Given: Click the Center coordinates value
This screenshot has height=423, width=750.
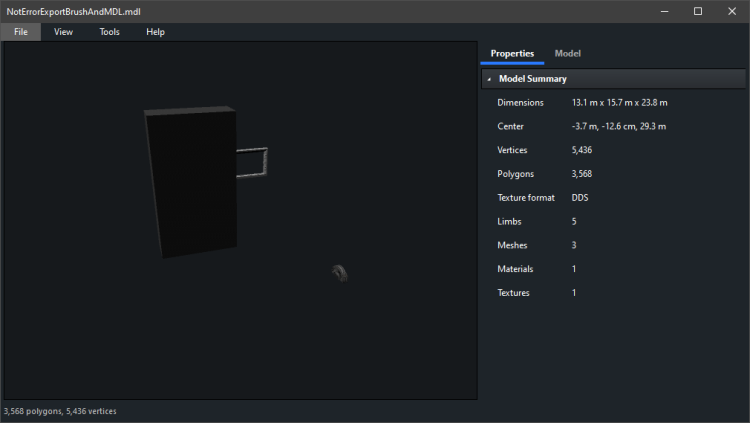Looking at the screenshot, I should pyautogui.click(x=618, y=126).
